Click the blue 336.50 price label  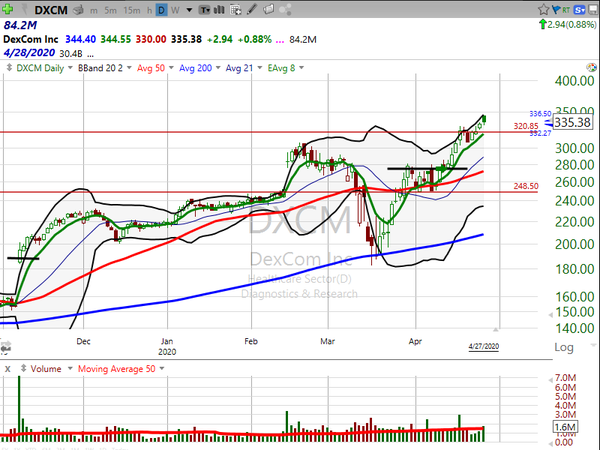(x=540, y=114)
